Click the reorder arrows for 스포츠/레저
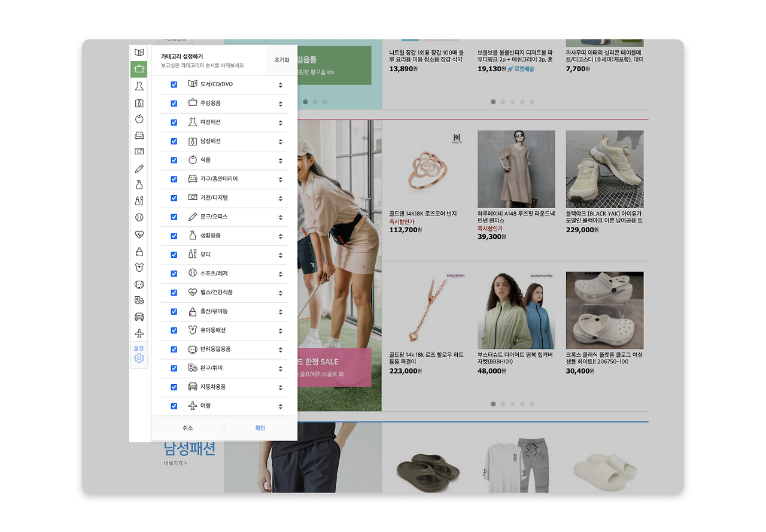The height and width of the screenshot is (532, 766). [x=280, y=273]
